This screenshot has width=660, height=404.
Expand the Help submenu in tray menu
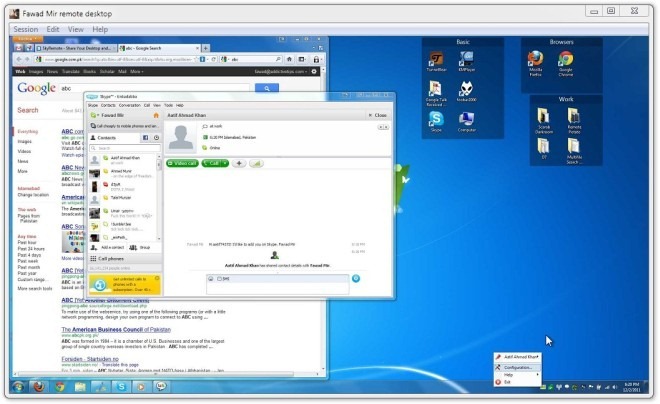(x=517, y=375)
